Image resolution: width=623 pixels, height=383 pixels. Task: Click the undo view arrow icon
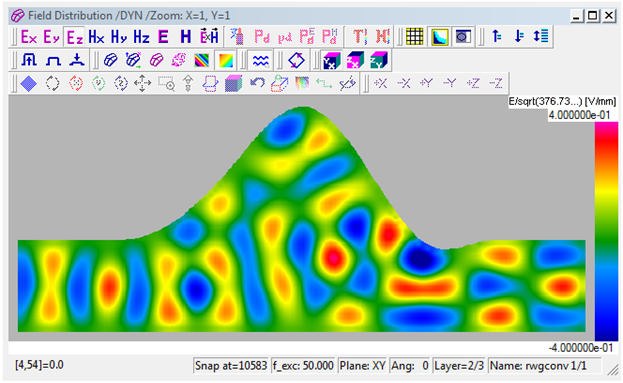(257, 83)
